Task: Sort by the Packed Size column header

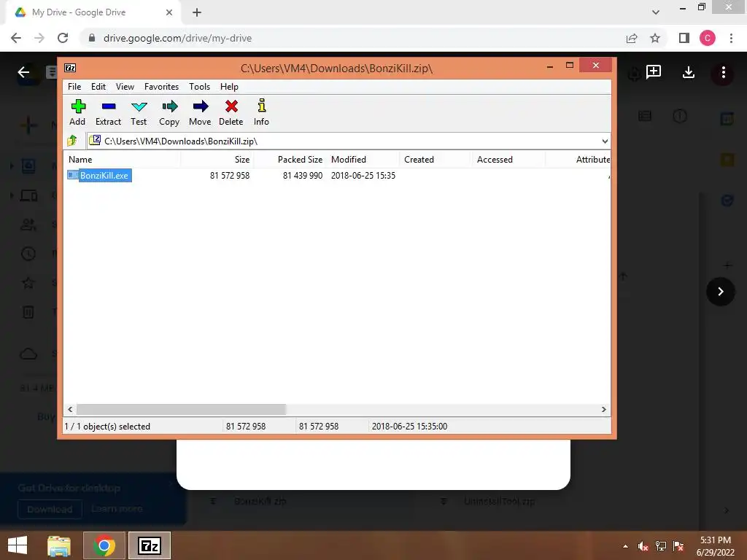Action: click(290, 160)
